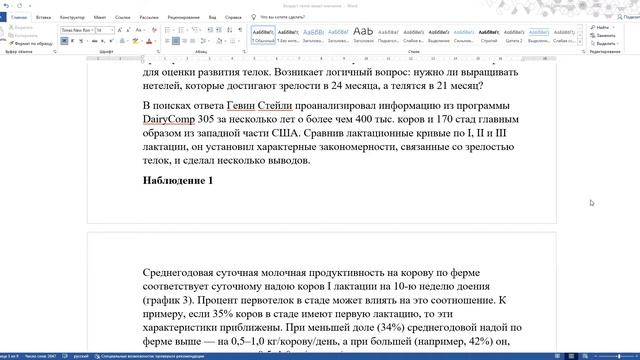Decrease paragraph indent
Screen dimensions: 640x360
click(x=210, y=30)
